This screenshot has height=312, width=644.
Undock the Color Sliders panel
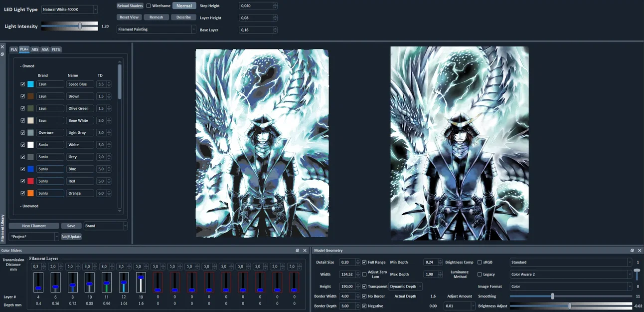[x=297, y=251]
